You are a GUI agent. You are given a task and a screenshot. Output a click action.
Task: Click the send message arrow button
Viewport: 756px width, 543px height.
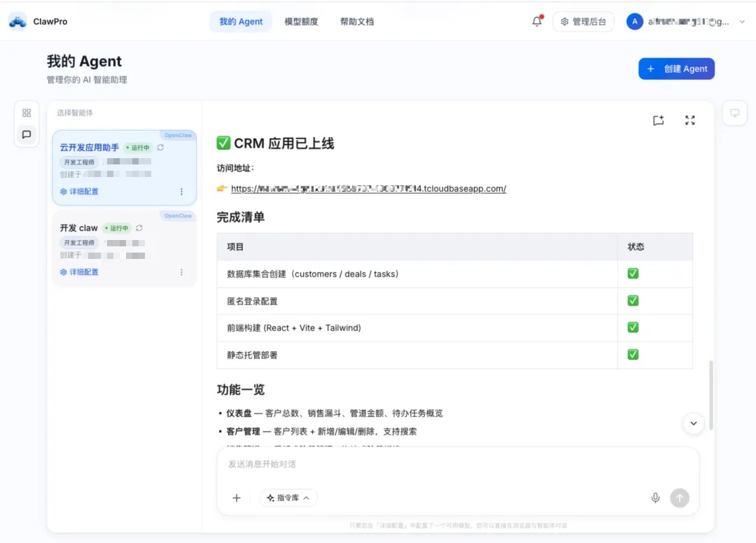coord(680,498)
